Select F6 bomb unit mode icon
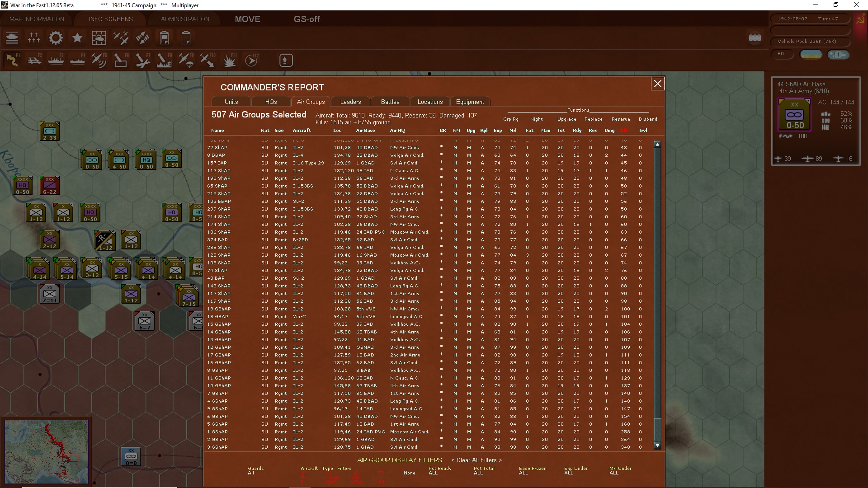Screen dimensions: 868x488 pyautogui.click(x=121, y=60)
